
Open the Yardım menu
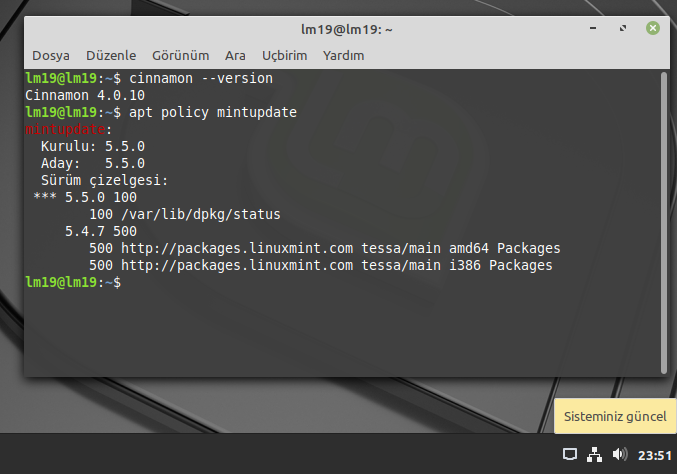tap(344, 56)
